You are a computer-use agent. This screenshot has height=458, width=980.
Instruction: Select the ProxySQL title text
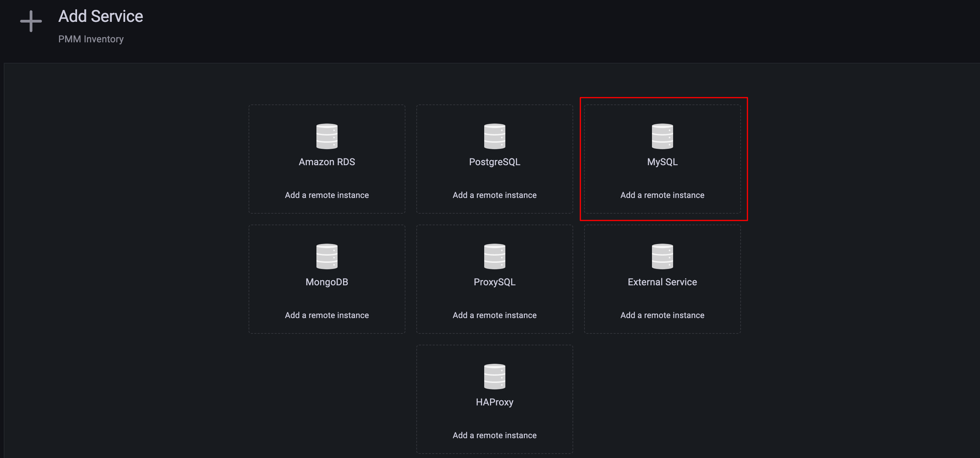pyautogui.click(x=495, y=282)
